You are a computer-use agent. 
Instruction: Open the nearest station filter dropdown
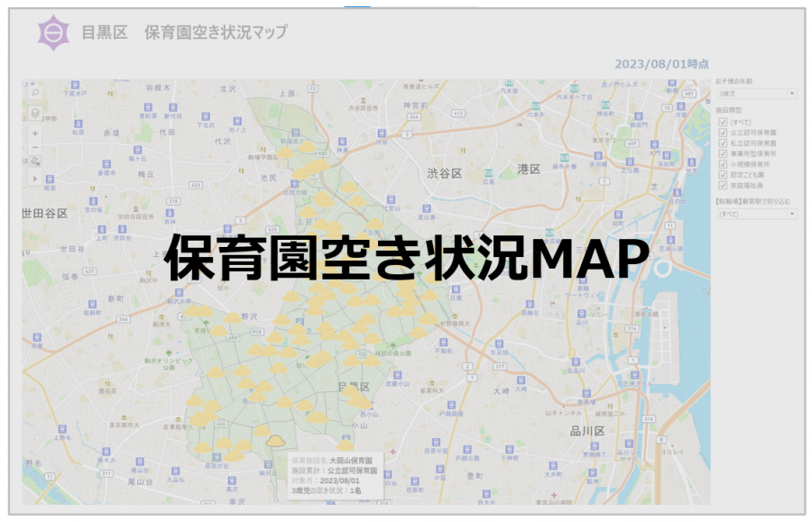[756, 214]
